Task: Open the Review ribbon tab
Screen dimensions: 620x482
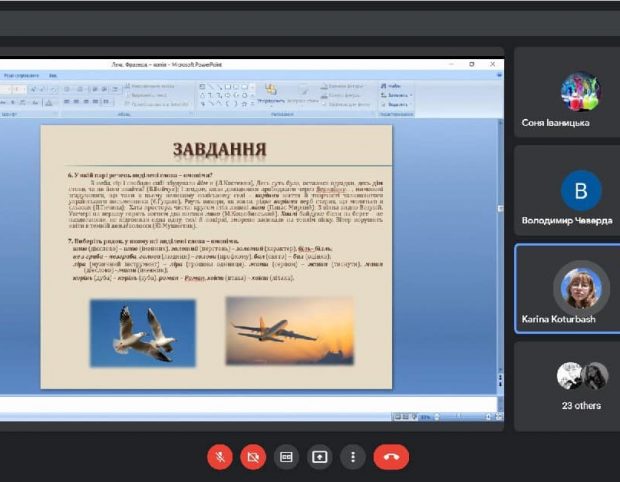Action: coord(21,75)
